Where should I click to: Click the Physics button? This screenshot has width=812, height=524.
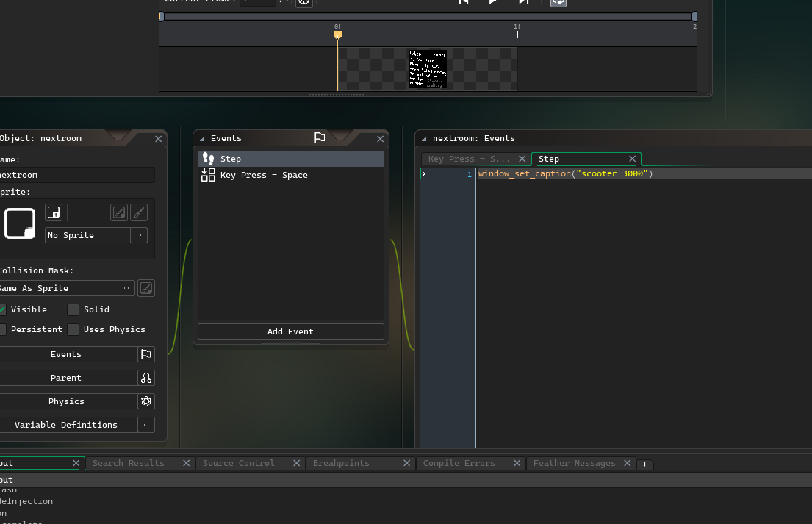click(66, 401)
